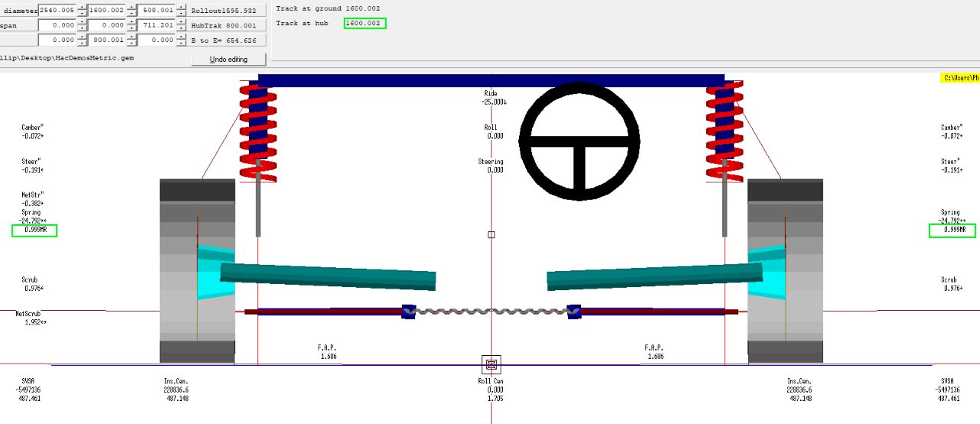Screen dimensions: 980x424
Task: Click the 1600.002 input field in diameter row
Action: click(106, 11)
